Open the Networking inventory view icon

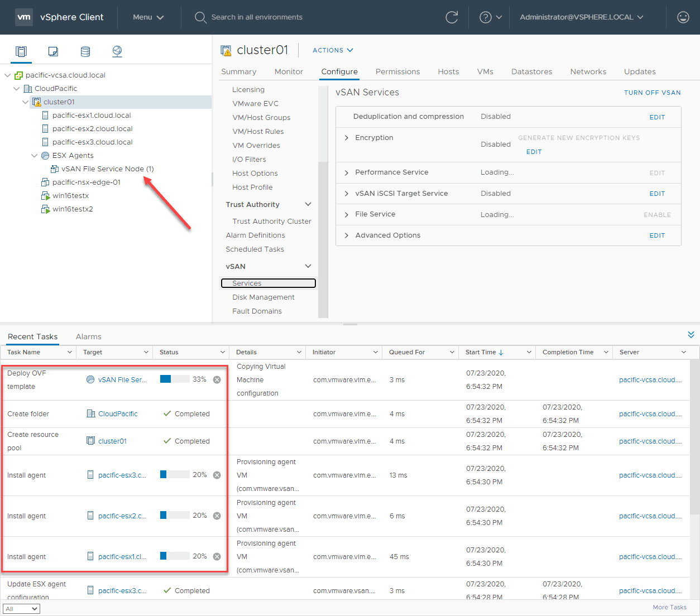pyautogui.click(x=117, y=51)
